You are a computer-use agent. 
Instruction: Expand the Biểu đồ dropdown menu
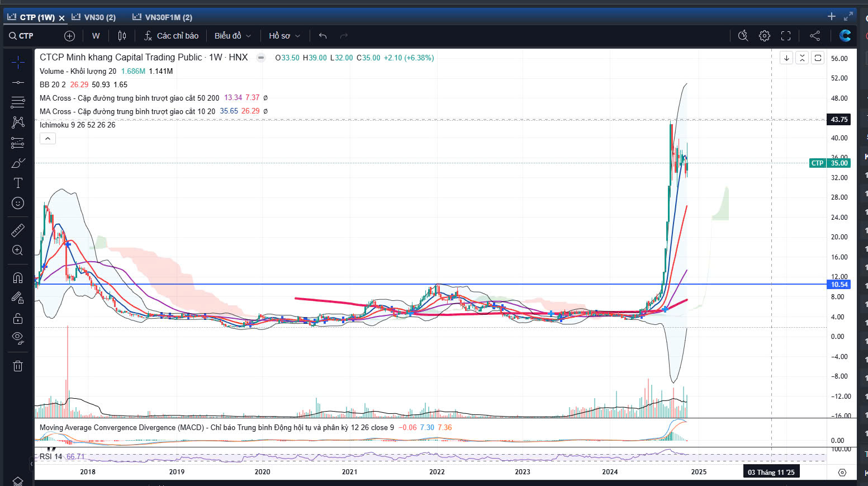pyautogui.click(x=233, y=36)
